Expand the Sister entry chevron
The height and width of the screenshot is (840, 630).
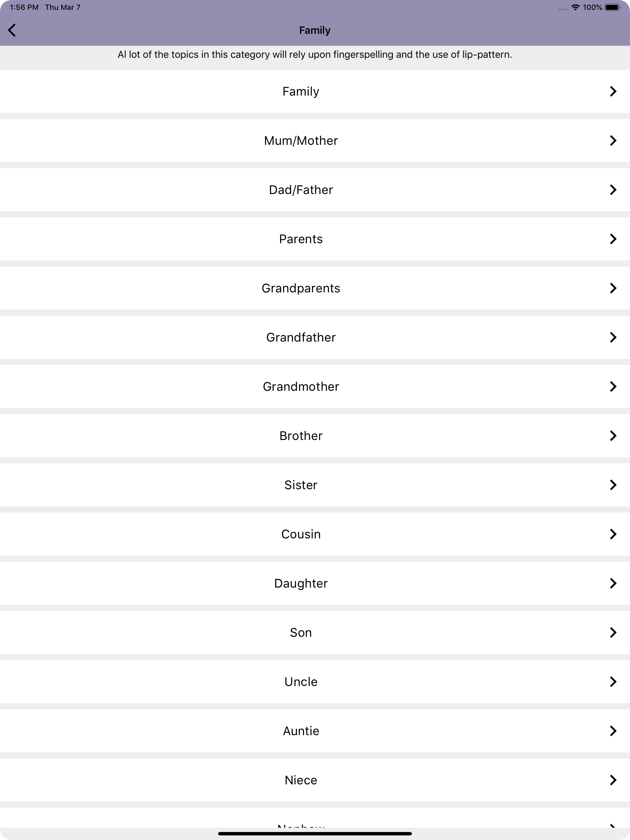pos(613,485)
